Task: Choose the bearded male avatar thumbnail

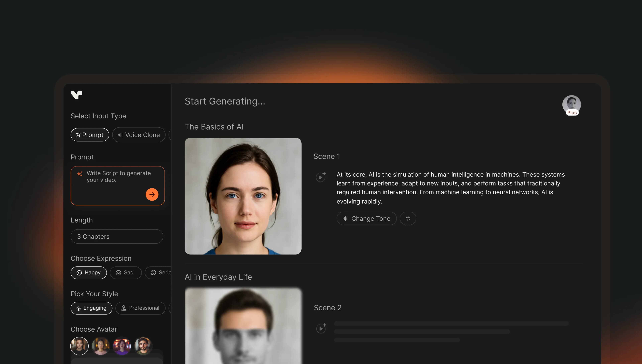Action: [x=144, y=346]
